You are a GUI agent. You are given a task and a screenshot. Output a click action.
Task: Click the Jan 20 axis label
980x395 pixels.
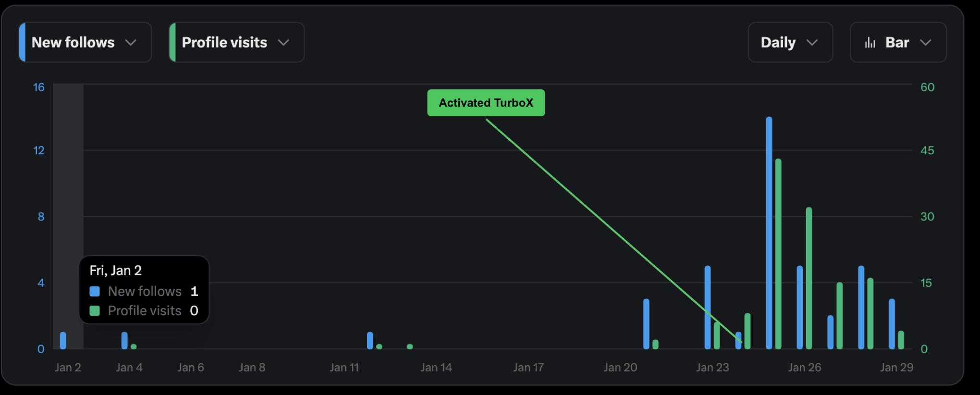pyautogui.click(x=620, y=368)
